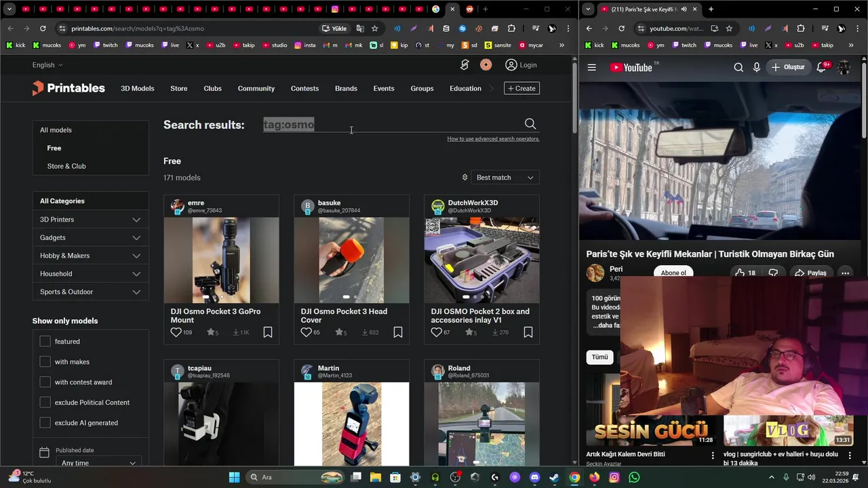Bookmark printables.com page with star icon
This screenshot has height=488, width=868.
[x=374, y=28]
